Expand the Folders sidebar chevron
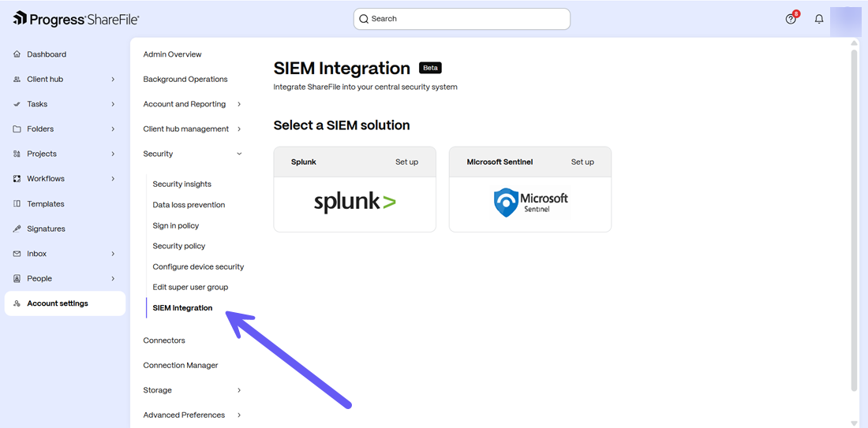This screenshot has height=428, width=868. coord(113,128)
